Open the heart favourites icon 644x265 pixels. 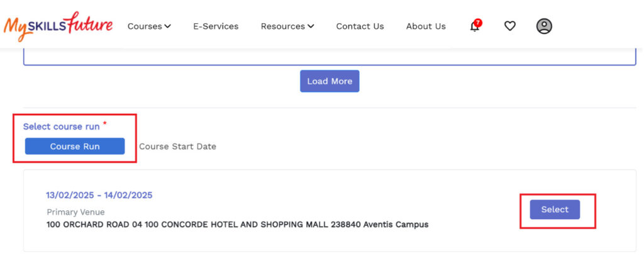point(509,26)
